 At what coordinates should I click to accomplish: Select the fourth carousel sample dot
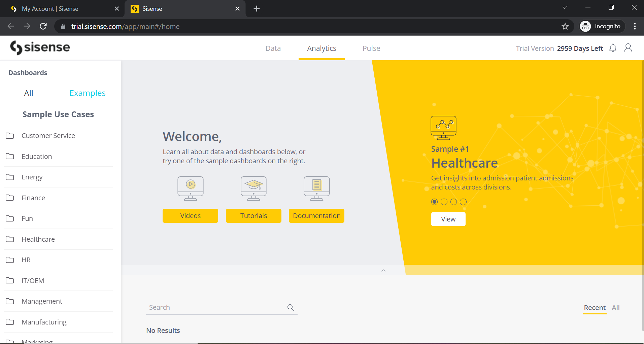click(x=463, y=202)
